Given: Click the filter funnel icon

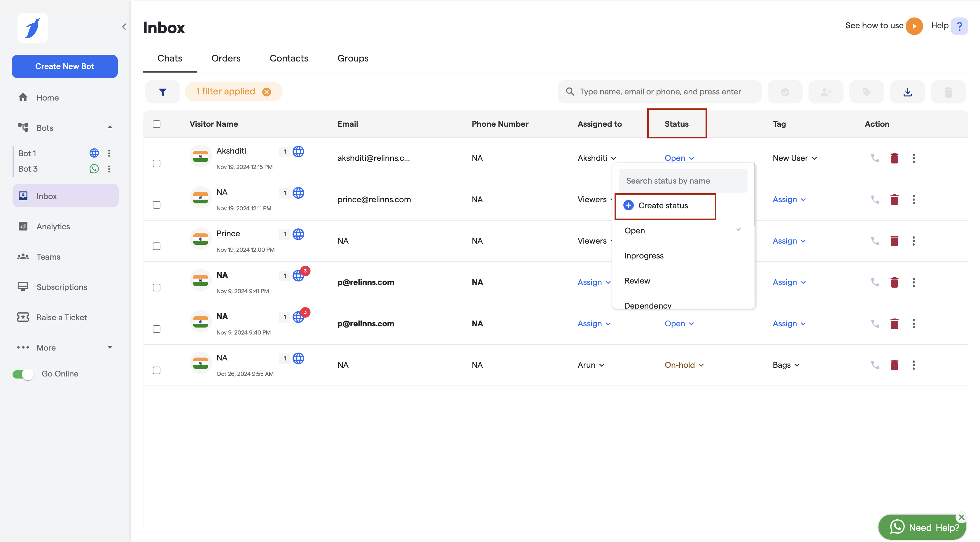Looking at the screenshot, I should point(162,91).
